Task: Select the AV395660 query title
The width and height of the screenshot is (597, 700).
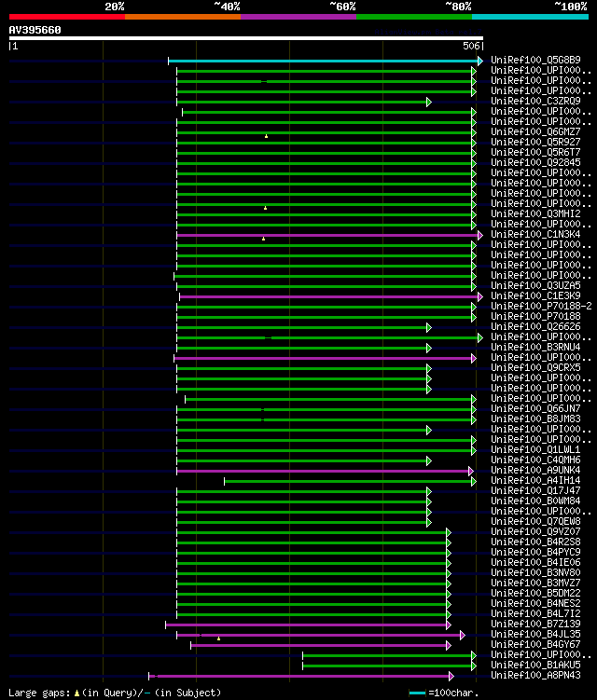Action: pos(35,30)
